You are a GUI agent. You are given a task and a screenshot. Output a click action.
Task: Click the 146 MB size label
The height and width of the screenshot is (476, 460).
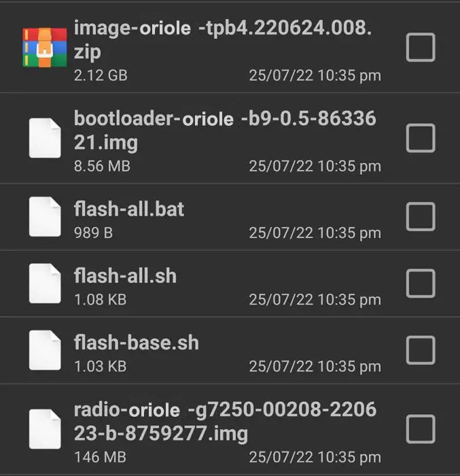99,458
